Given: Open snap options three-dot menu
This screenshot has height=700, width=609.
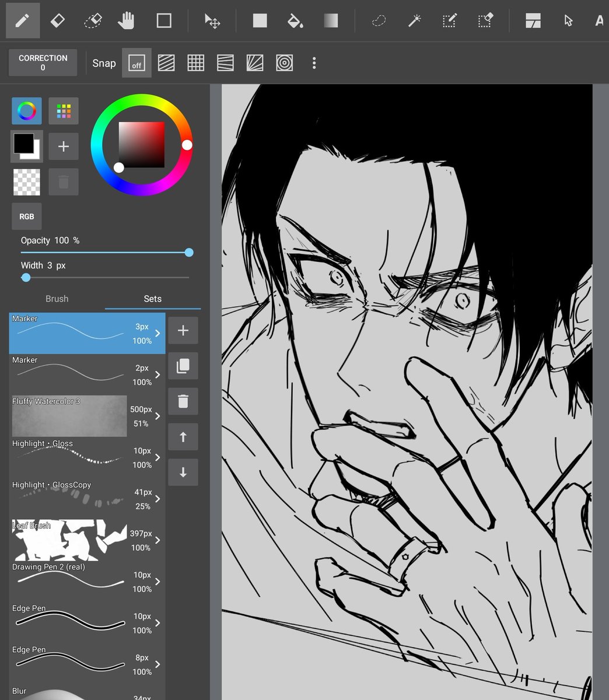Looking at the screenshot, I should pyautogui.click(x=314, y=63).
